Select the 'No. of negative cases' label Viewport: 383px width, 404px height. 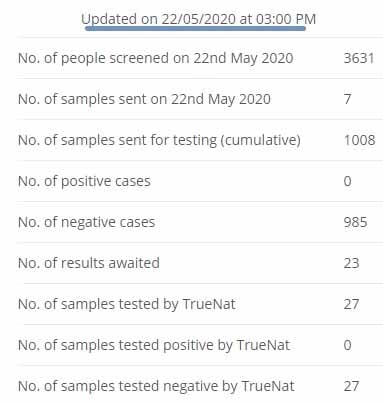[87, 222]
